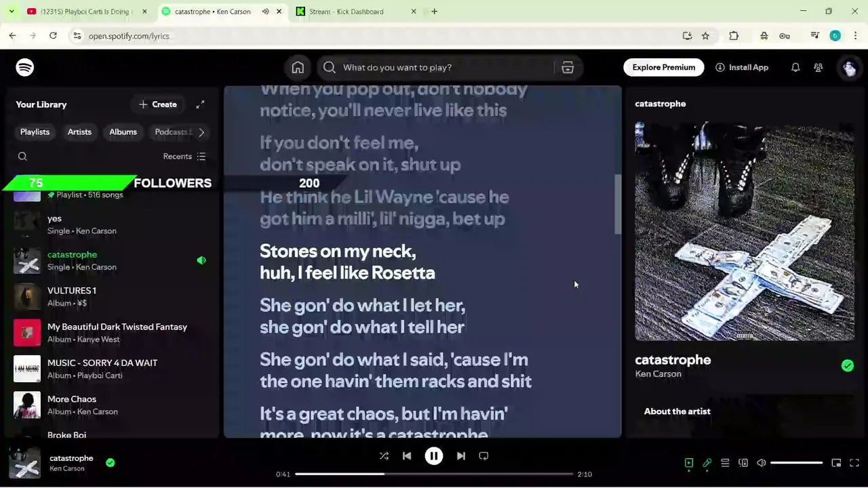Open My Beautiful Dark Twisted Fantasy album
This screenshot has height=488, width=868.
(x=111, y=333)
